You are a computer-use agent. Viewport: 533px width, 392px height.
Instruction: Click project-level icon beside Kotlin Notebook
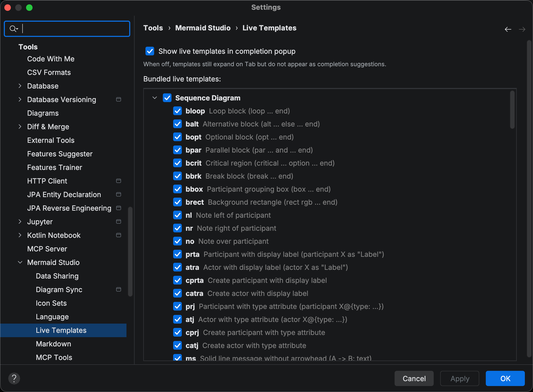click(119, 235)
